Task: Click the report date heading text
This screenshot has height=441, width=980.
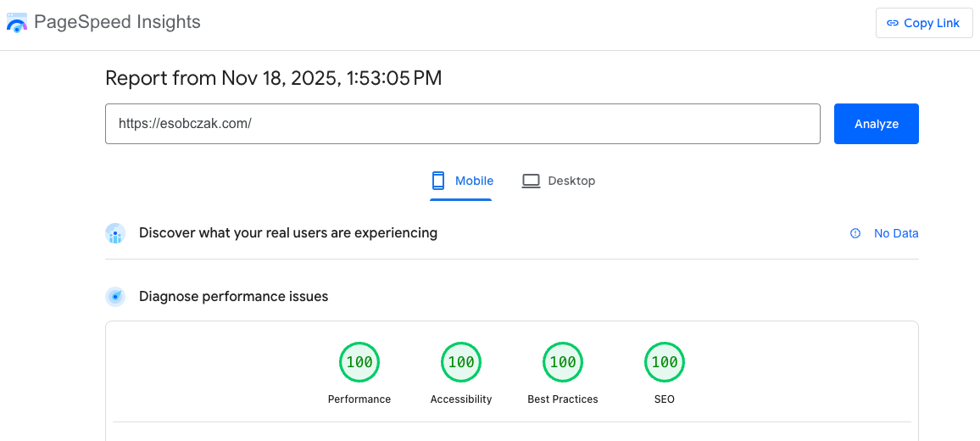Action: pos(274,78)
